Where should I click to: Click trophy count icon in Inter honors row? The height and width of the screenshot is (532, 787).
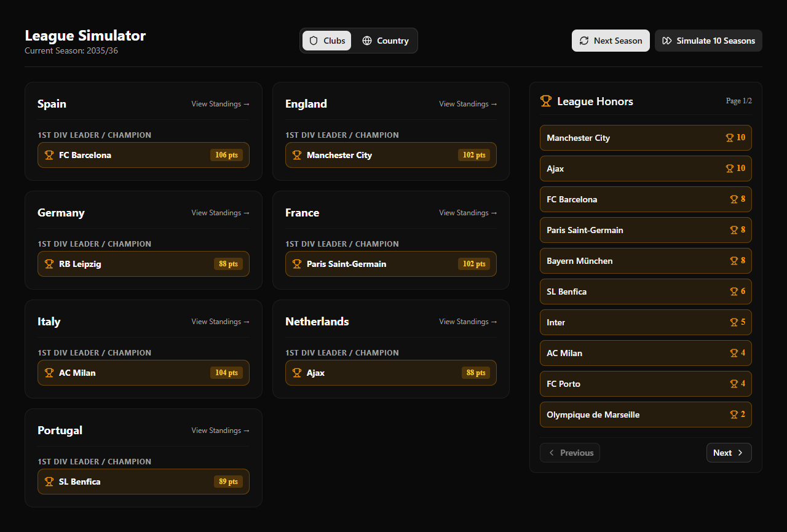coord(734,322)
